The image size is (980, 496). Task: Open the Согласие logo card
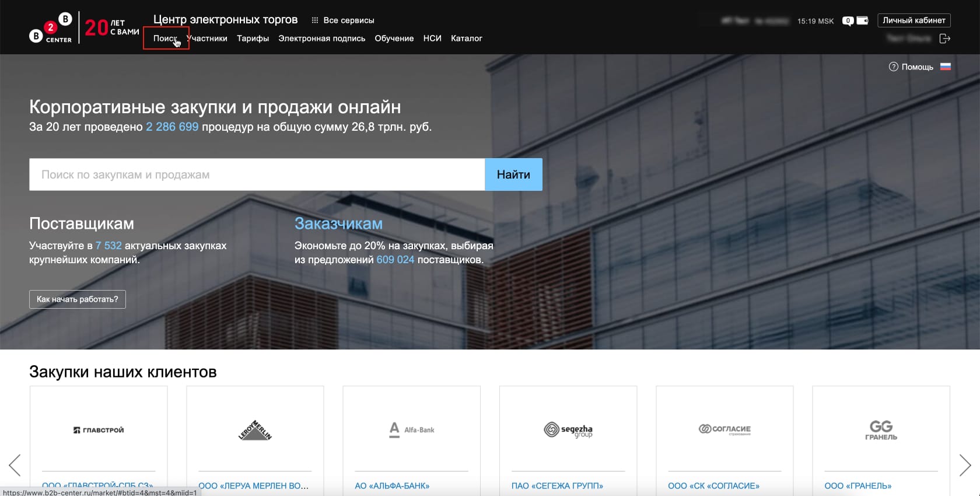(724, 429)
